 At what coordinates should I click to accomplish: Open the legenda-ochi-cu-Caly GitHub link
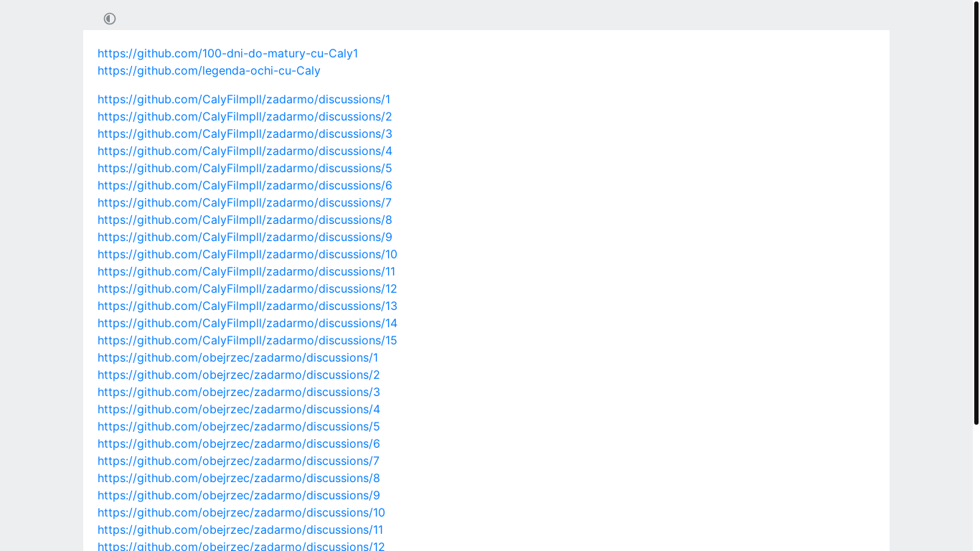209,70
